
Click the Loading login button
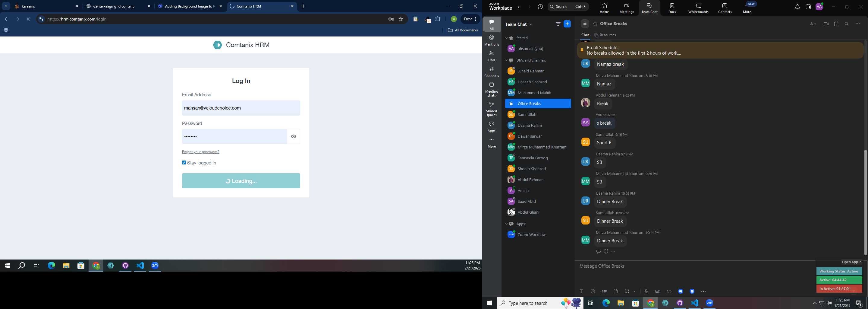coord(241,181)
